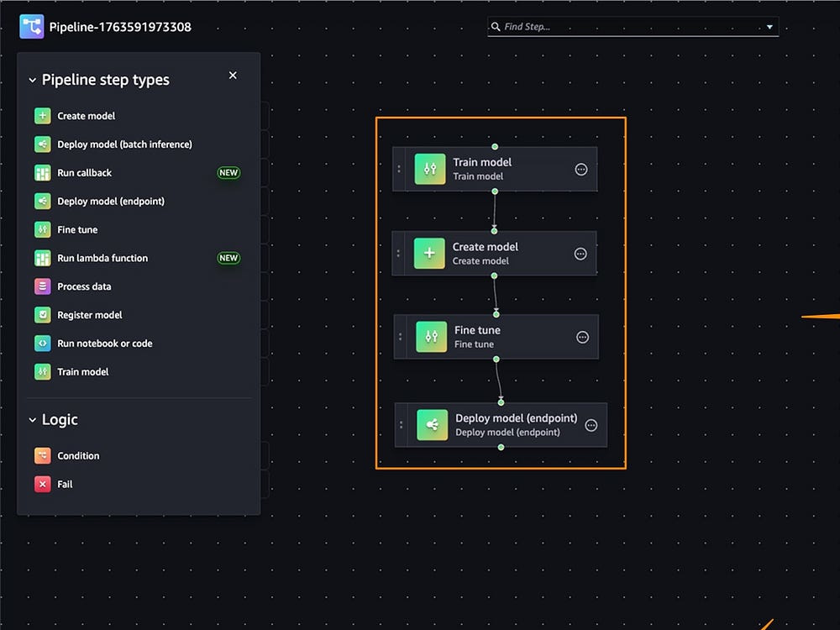The width and height of the screenshot is (840, 630).
Task: Select the Condition logic icon
Action: pos(42,455)
